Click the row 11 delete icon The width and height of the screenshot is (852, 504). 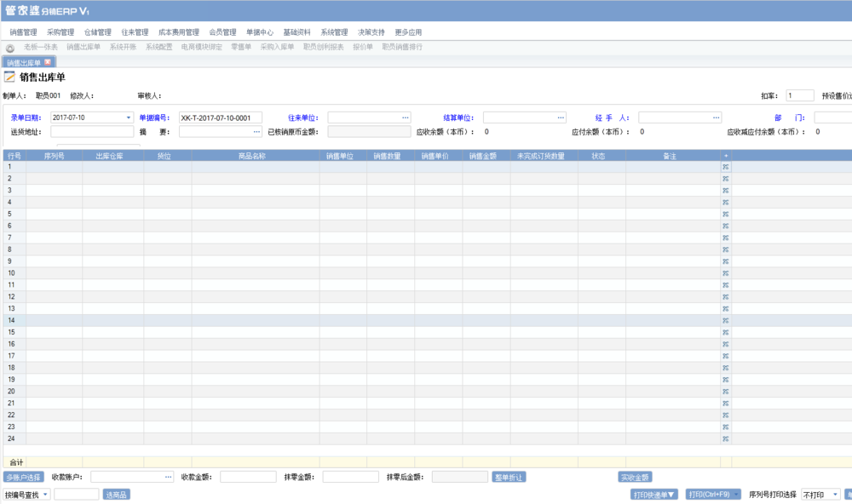(x=725, y=285)
